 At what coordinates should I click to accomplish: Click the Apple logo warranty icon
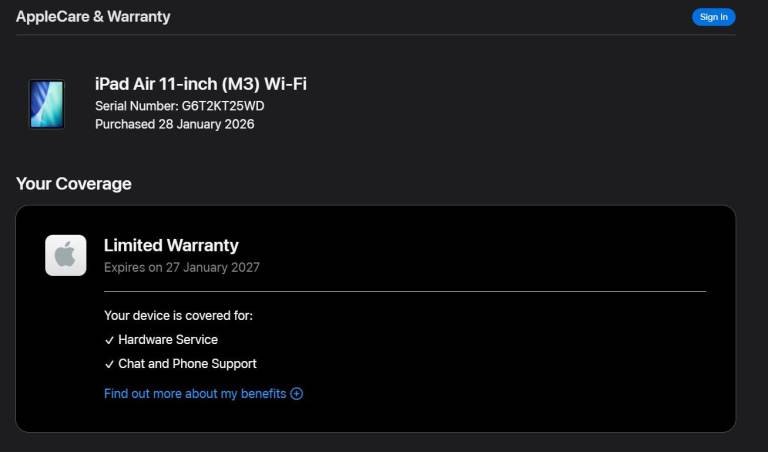click(x=66, y=255)
